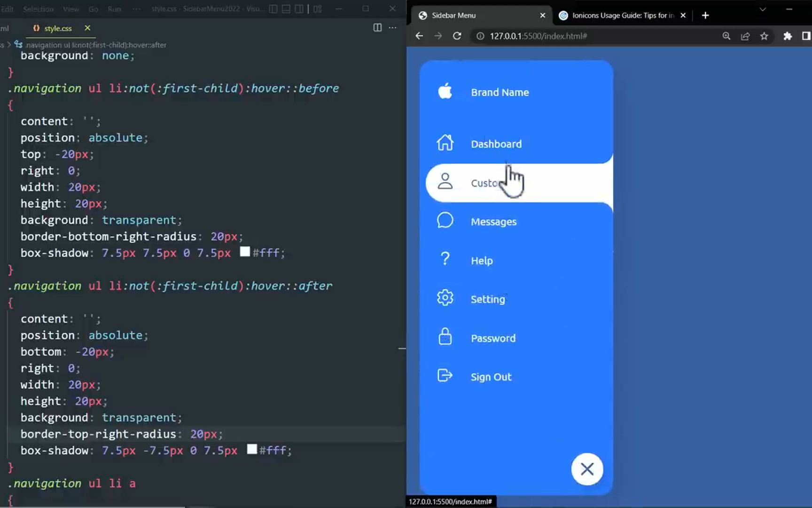Click the hover::after breadcrumb selector
This screenshot has height=508, width=812.
click(96, 45)
